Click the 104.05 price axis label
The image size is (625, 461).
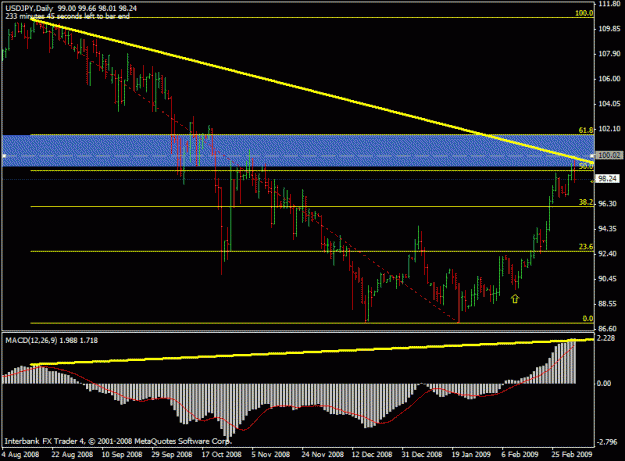click(609, 104)
